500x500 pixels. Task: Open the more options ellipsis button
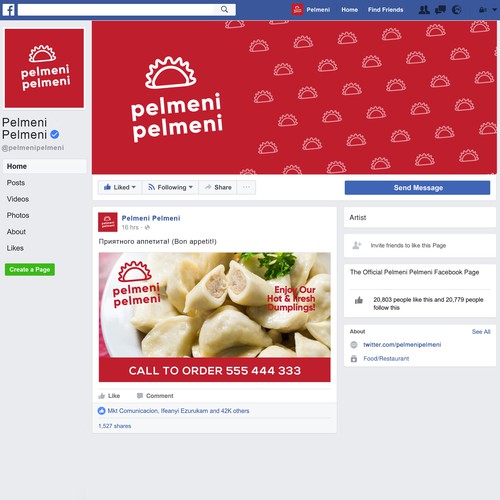click(246, 187)
